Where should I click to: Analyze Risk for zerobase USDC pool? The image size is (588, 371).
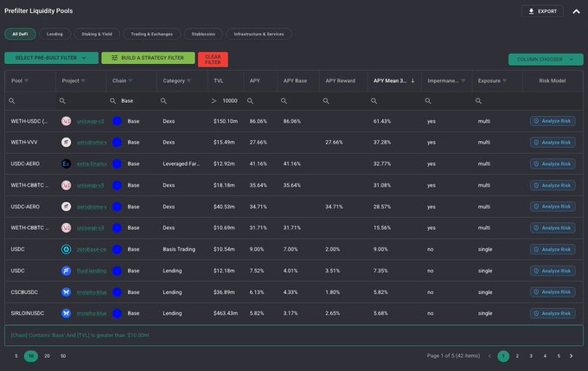point(553,249)
